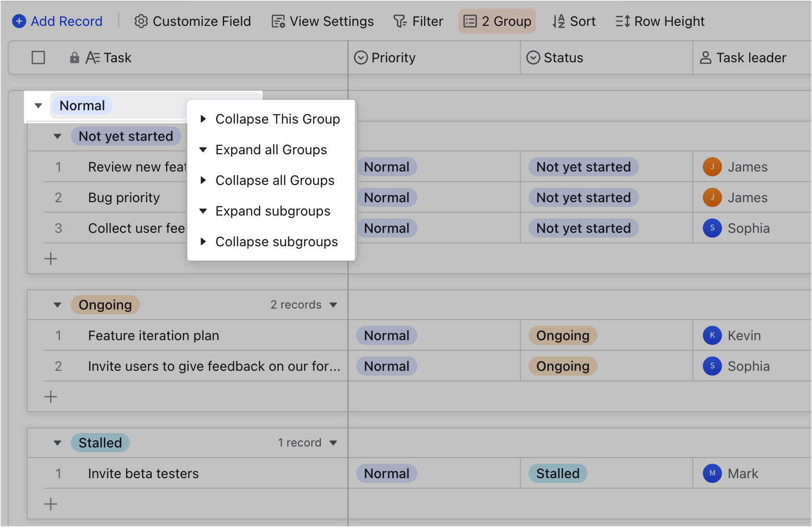Click the Normal priority pill on Invite beta testers

click(386, 473)
